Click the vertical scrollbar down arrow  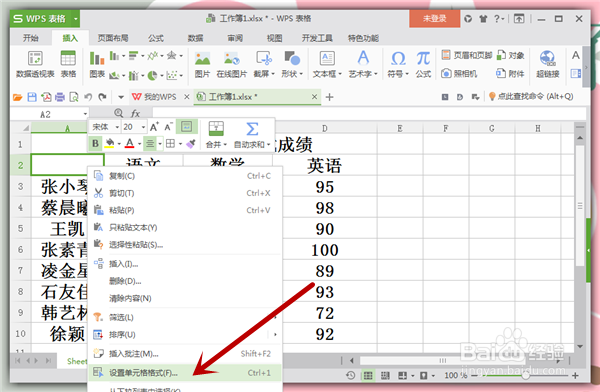[x=580, y=347]
